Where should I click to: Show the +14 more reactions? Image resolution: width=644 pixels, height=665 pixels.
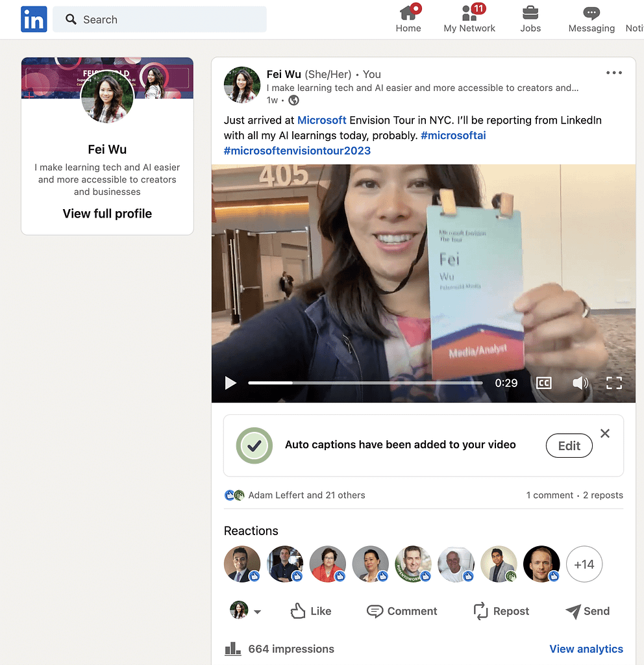pyautogui.click(x=584, y=564)
